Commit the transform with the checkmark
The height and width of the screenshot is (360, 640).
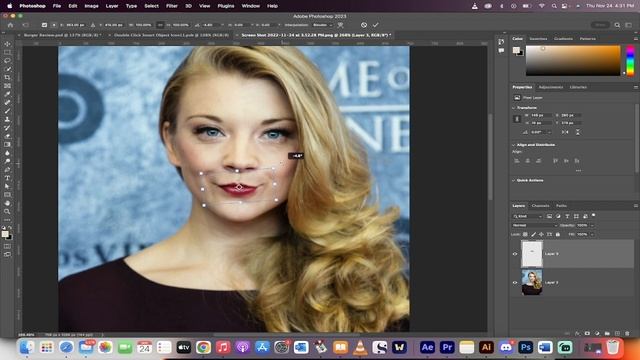click(x=376, y=25)
